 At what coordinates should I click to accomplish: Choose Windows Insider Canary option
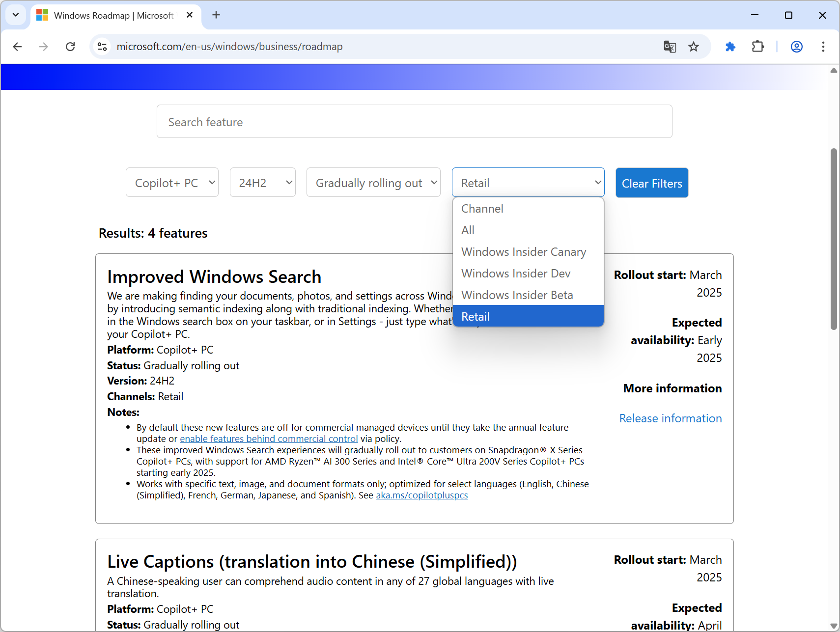[528, 252]
